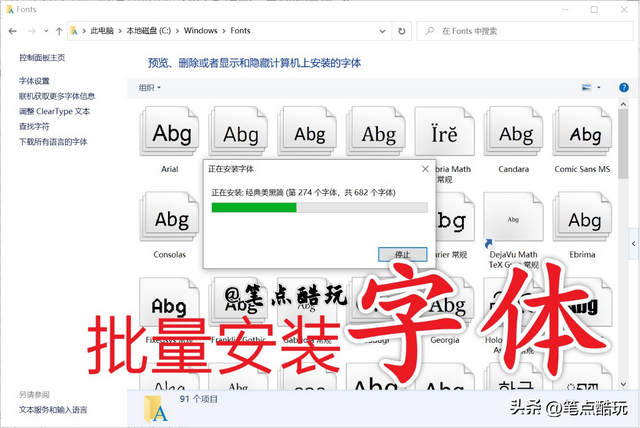Click the change view icon

587,87
